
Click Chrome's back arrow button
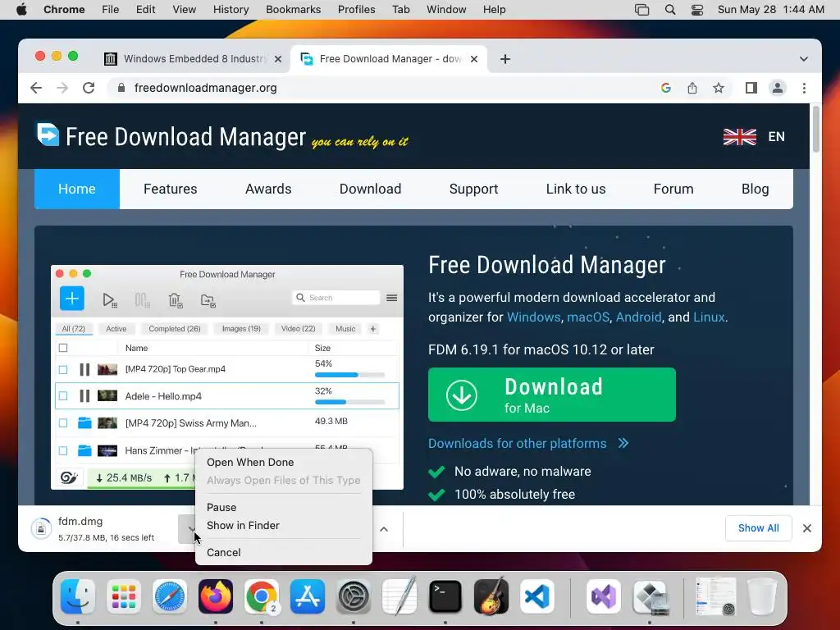36,88
